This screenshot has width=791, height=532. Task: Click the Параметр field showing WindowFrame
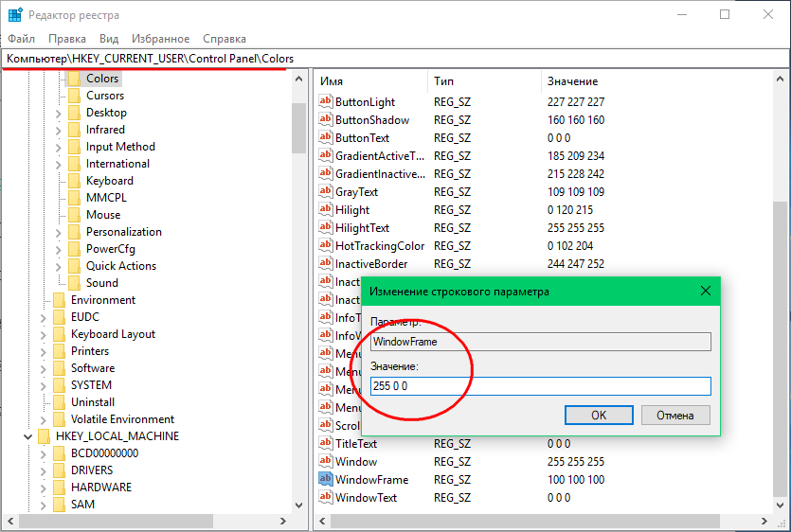coord(541,342)
